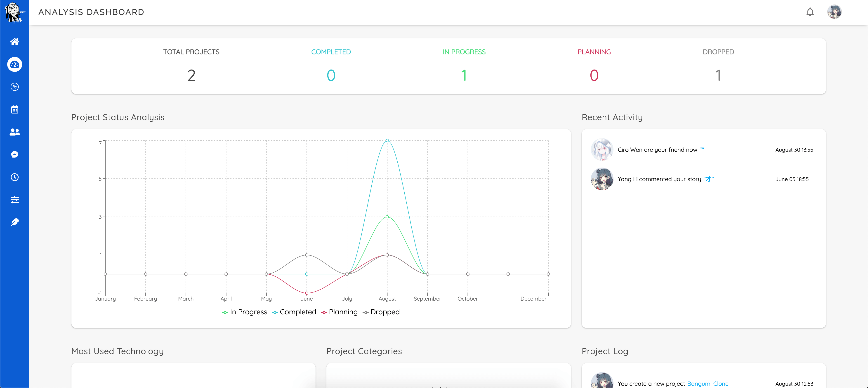Screen dimensions: 868x388
Task: Click the home icon in sidebar
Action: [14, 42]
